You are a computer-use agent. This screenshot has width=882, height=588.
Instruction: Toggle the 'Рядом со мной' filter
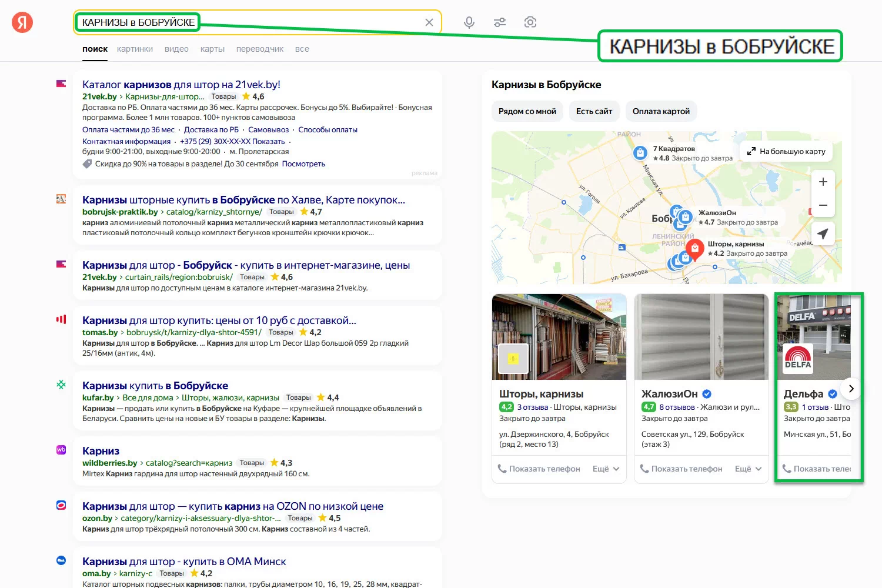[527, 111]
